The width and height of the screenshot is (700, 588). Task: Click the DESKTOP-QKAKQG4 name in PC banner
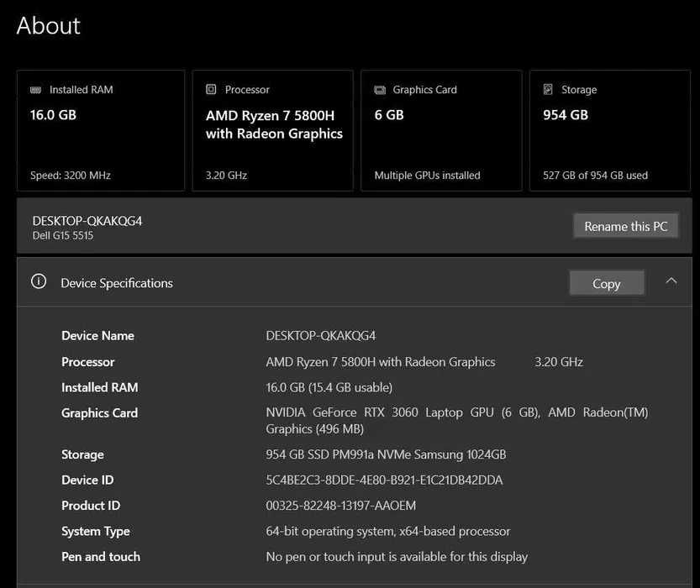(87, 221)
